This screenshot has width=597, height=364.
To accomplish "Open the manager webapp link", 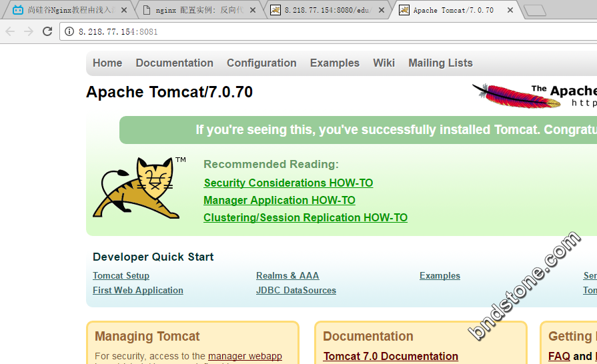I will click(245, 356).
